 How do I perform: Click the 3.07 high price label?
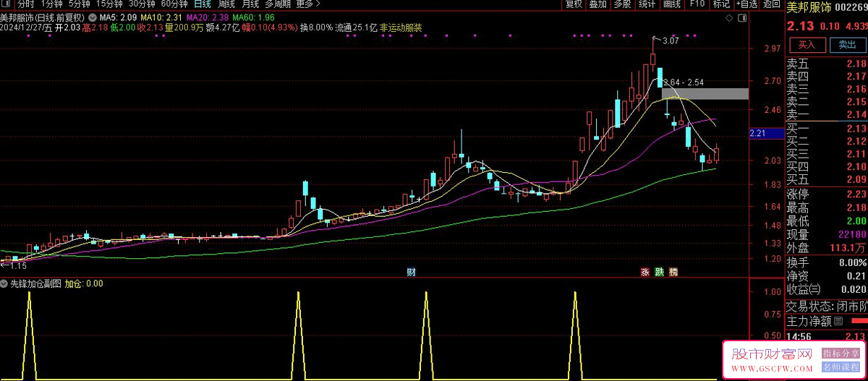click(x=670, y=41)
